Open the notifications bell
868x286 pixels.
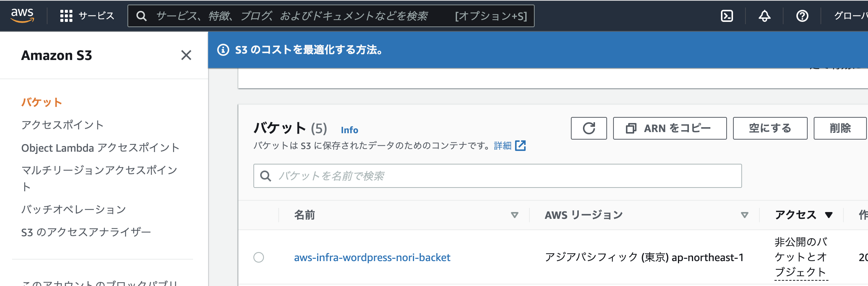tap(764, 16)
